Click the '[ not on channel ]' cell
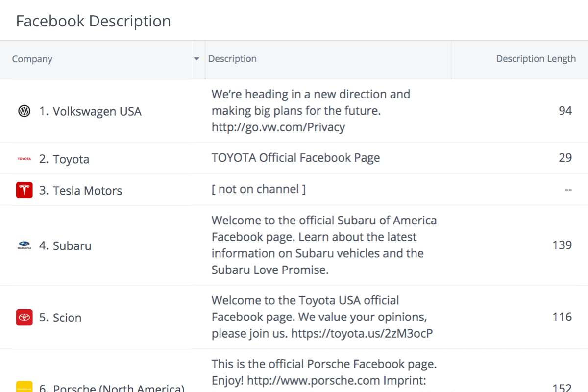 coord(259,189)
